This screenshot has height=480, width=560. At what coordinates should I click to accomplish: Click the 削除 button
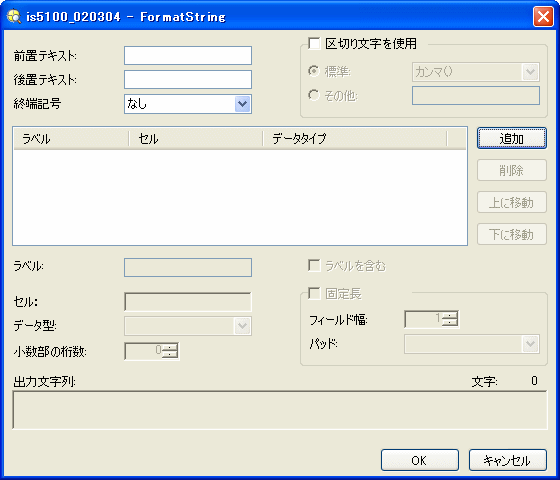[x=512, y=170]
